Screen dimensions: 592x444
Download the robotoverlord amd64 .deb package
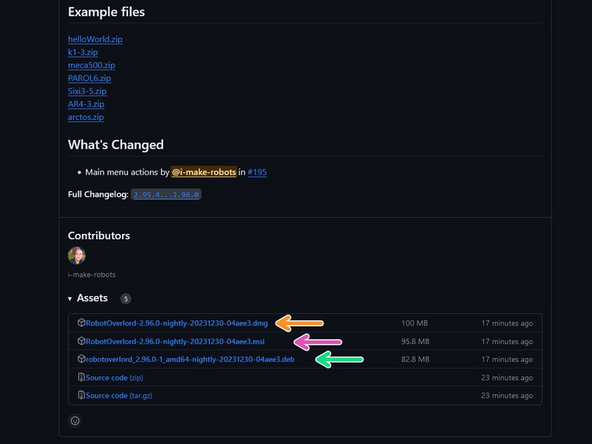click(190, 359)
